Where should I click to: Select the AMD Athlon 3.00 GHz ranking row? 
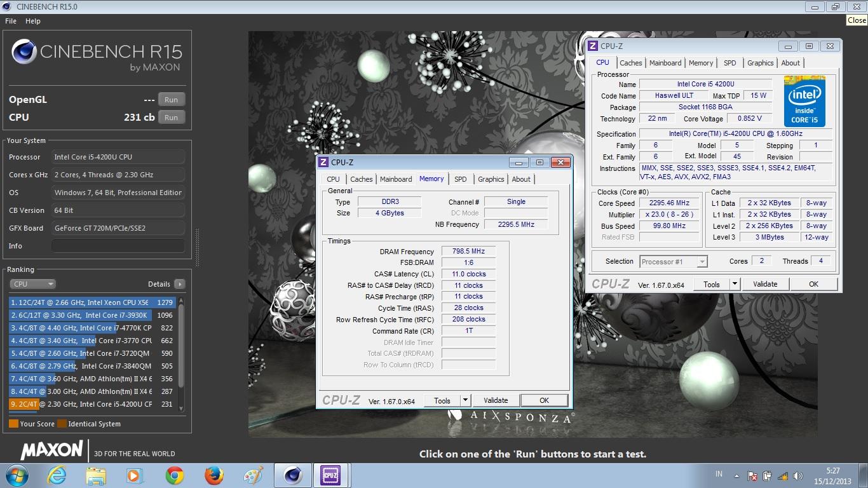[x=93, y=391]
